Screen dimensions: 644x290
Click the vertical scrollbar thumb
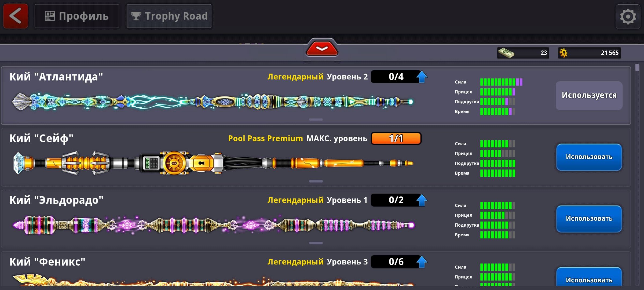637,67
